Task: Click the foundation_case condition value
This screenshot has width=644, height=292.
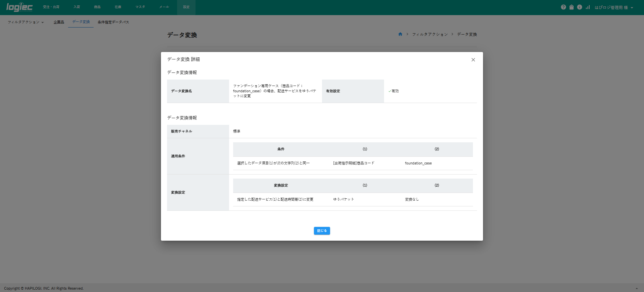Action: click(x=418, y=163)
